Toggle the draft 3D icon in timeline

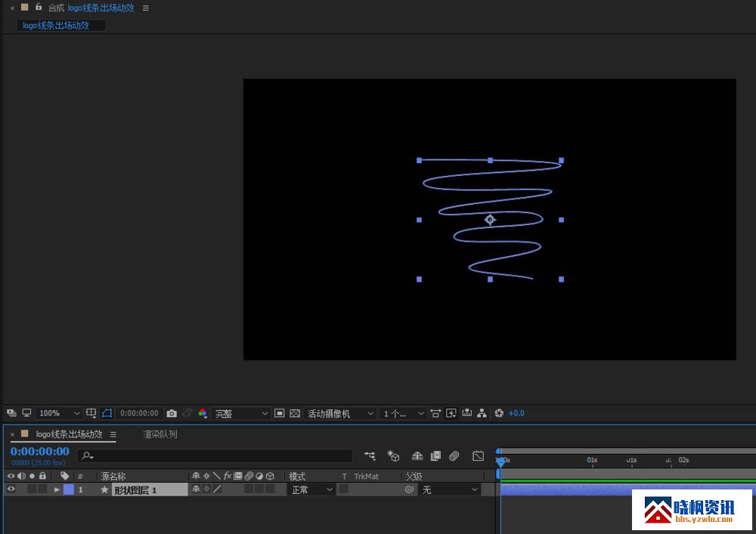pyautogui.click(x=393, y=455)
